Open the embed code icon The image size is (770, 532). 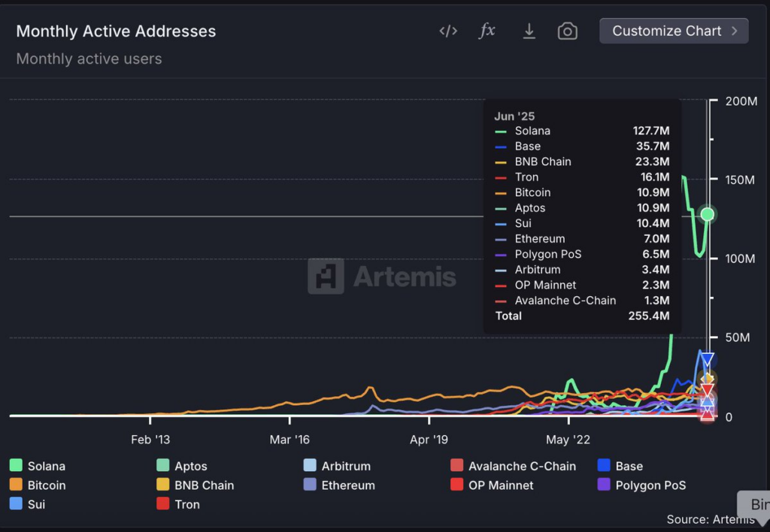[448, 31]
